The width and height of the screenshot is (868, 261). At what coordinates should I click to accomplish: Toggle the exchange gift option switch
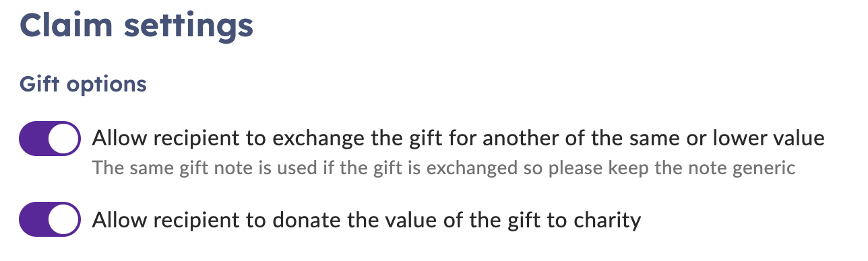pyautogui.click(x=50, y=139)
